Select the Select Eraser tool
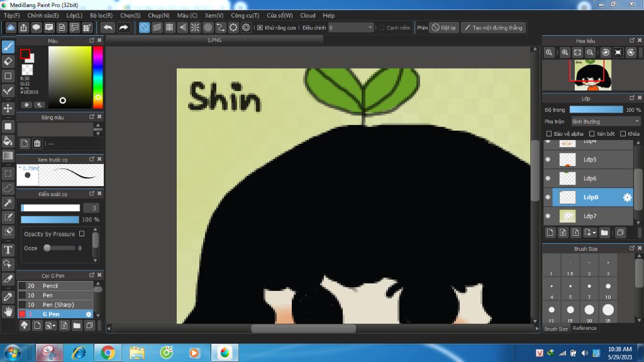This screenshot has width=644, height=362. [x=8, y=231]
